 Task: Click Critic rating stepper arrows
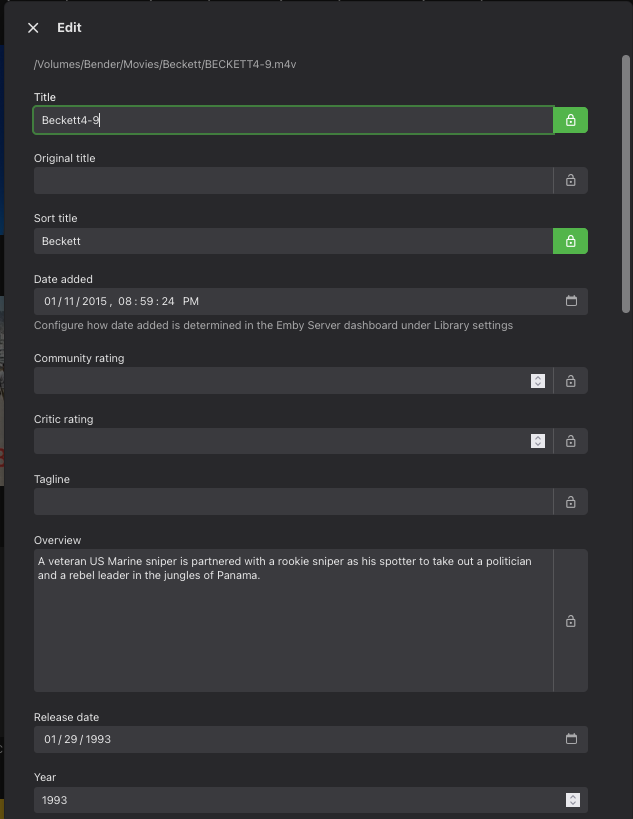(538, 441)
